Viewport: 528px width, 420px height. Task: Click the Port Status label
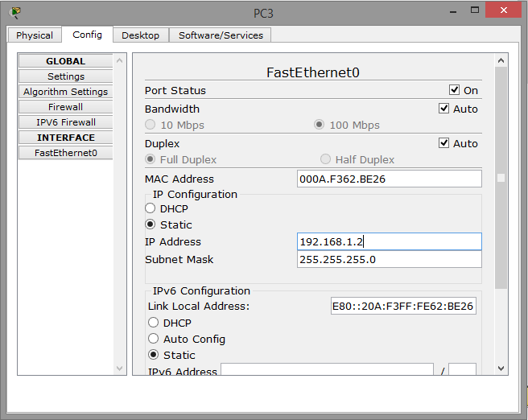175,91
